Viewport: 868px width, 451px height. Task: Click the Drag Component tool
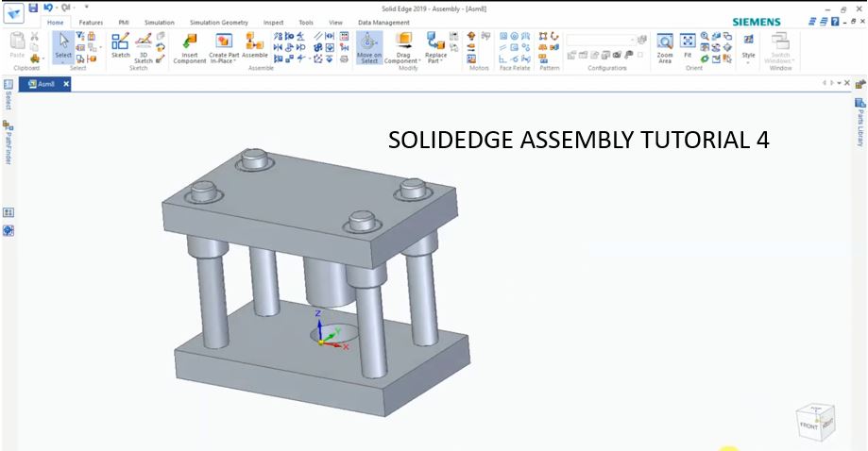point(403,47)
